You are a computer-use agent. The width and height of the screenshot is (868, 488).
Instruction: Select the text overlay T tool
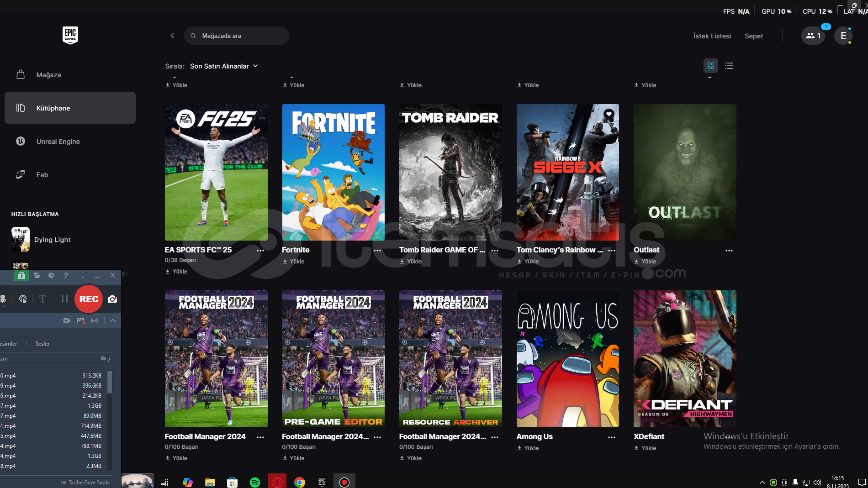point(42,299)
